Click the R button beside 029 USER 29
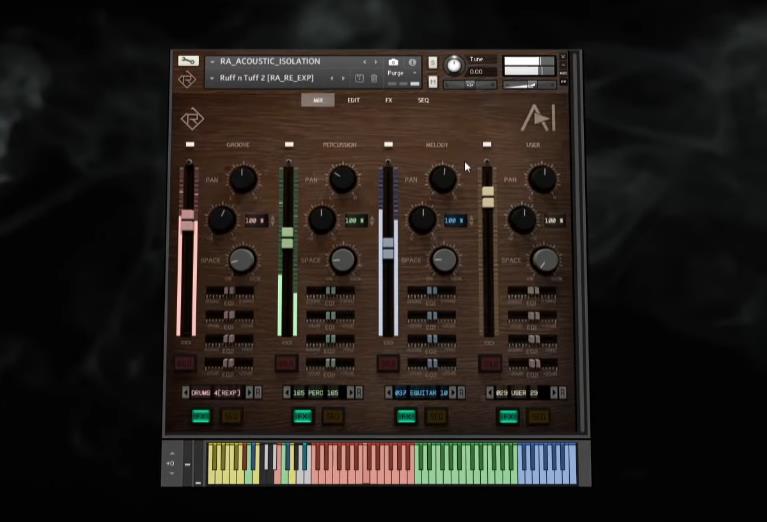This screenshot has height=522, width=767. 563,392
